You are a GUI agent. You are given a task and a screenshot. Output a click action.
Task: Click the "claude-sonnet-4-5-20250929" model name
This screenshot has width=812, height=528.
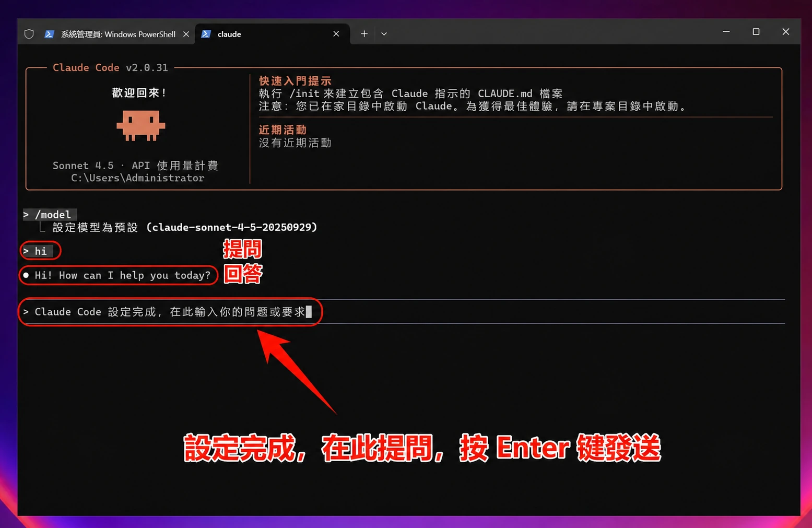point(231,227)
